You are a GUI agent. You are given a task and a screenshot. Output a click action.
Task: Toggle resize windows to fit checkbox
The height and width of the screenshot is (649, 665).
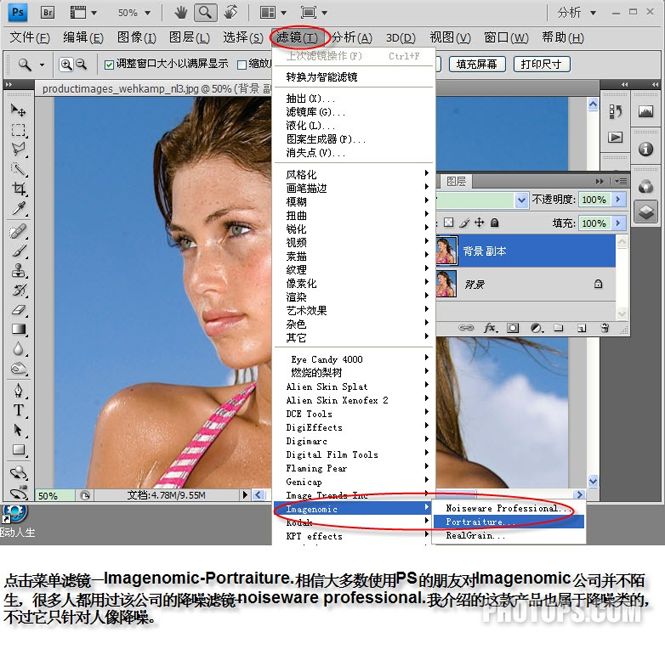pyautogui.click(x=109, y=65)
